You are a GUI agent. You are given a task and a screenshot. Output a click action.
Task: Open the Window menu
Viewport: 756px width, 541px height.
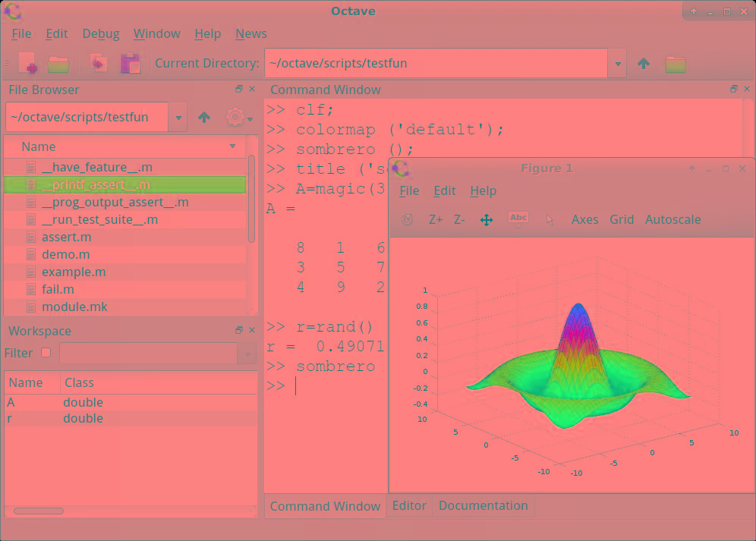pyautogui.click(x=156, y=33)
